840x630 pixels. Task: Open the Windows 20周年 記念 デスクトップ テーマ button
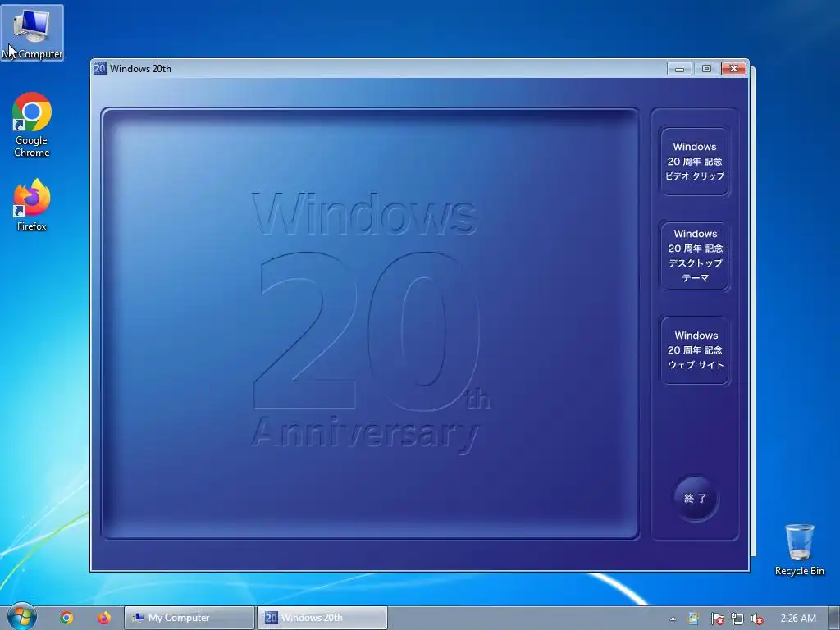click(x=695, y=256)
